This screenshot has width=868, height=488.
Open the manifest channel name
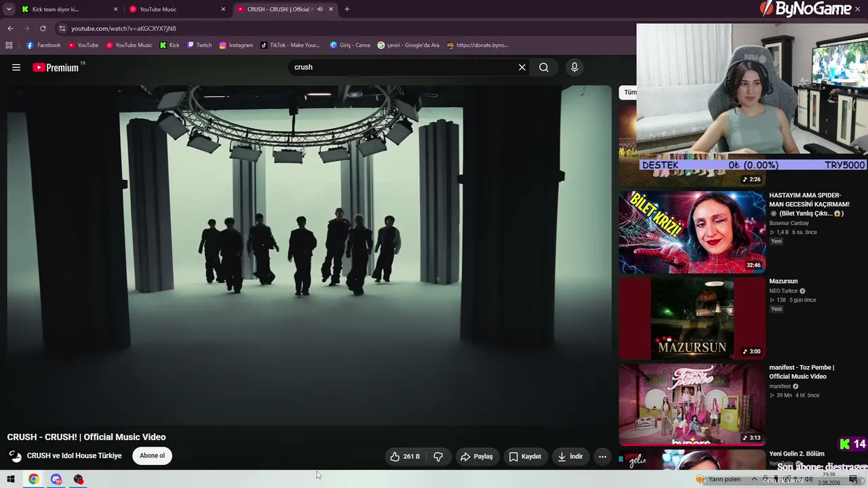[780, 386]
